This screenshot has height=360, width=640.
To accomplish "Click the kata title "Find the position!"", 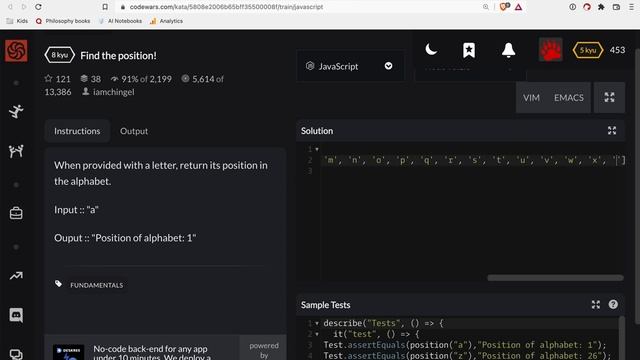I will (x=118, y=56).
